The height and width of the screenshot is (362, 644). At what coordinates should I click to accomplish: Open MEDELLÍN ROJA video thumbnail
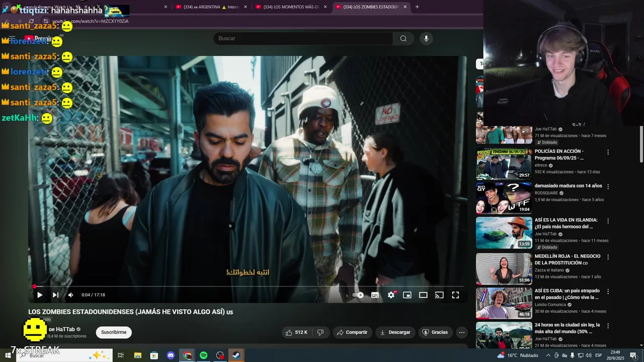point(504,269)
